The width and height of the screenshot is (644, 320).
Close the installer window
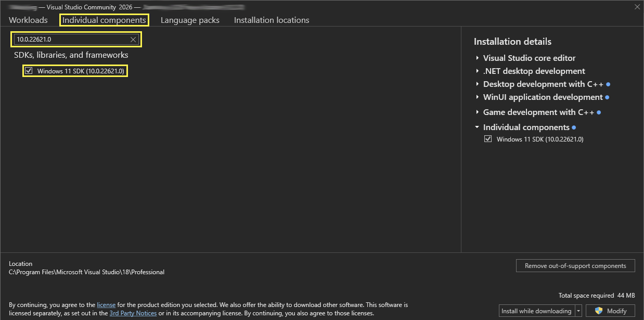click(637, 7)
